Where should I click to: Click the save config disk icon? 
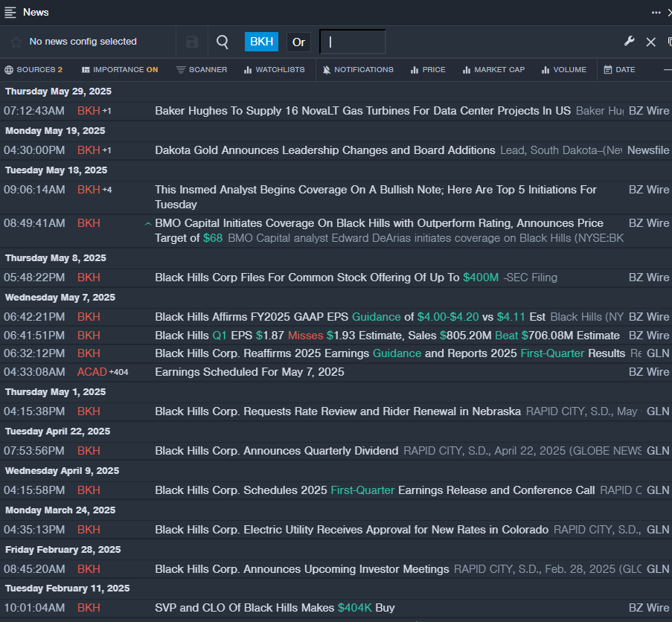pyautogui.click(x=192, y=42)
